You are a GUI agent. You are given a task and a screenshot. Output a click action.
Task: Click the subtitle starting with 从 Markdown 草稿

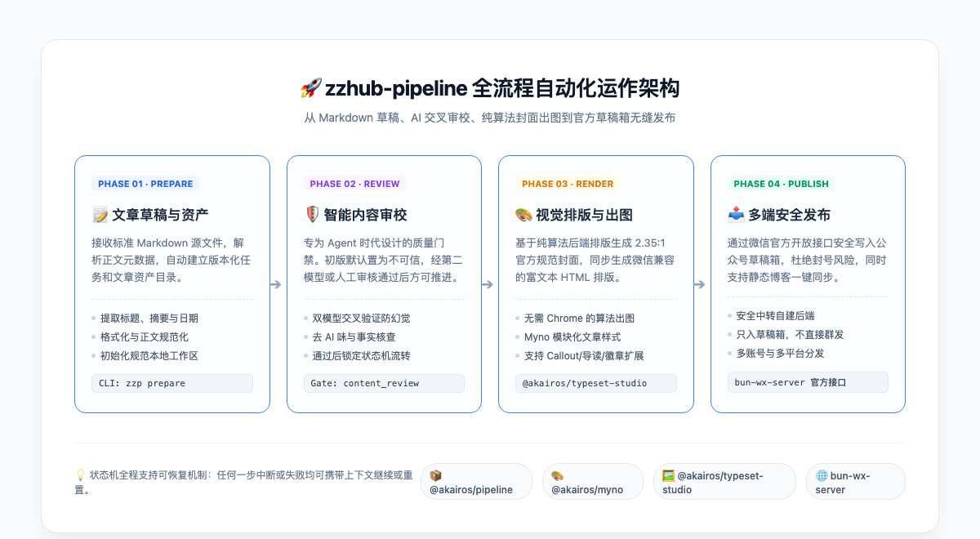click(x=490, y=118)
